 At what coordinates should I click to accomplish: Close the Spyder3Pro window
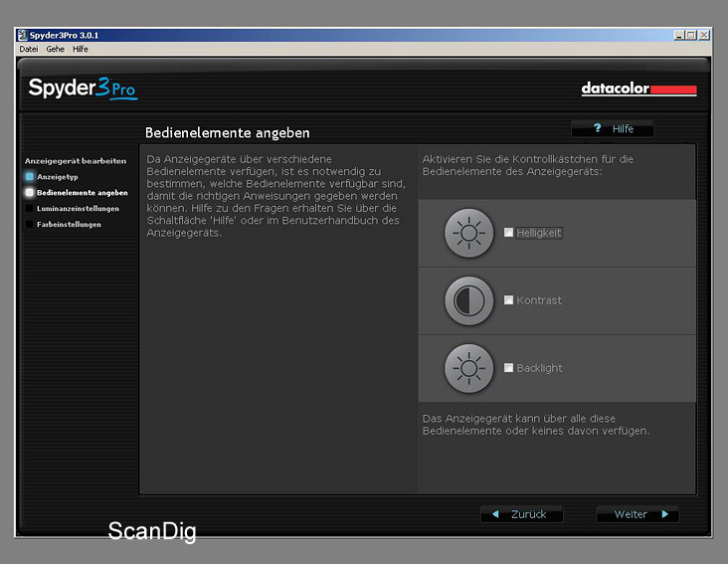[x=704, y=35]
